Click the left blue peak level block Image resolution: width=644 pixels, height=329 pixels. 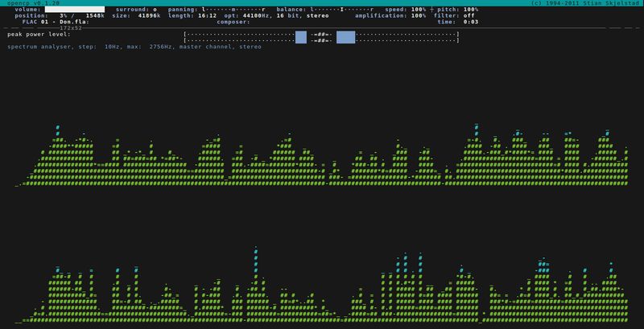click(x=301, y=37)
